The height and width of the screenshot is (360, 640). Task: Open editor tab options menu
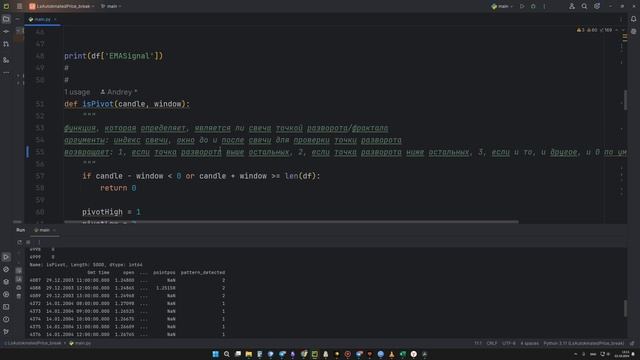point(621,19)
